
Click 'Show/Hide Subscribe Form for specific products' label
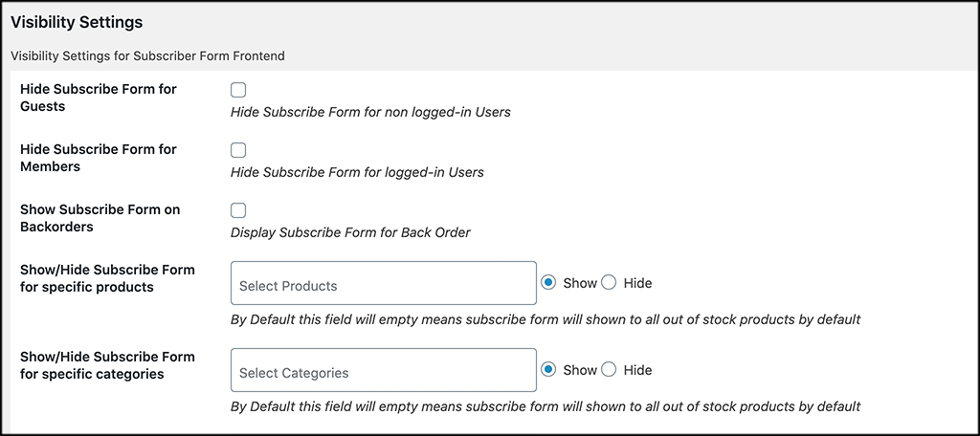pyautogui.click(x=107, y=278)
